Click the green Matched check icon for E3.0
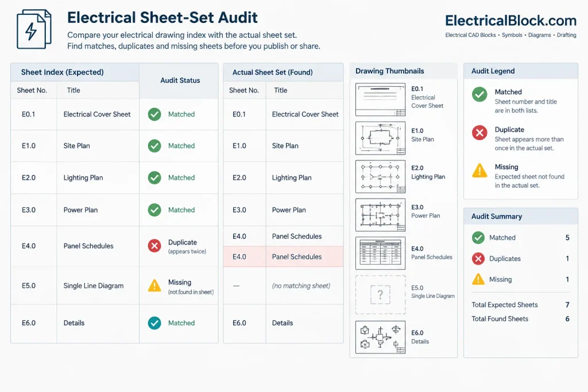The height and width of the screenshot is (392, 588). pyautogui.click(x=154, y=210)
